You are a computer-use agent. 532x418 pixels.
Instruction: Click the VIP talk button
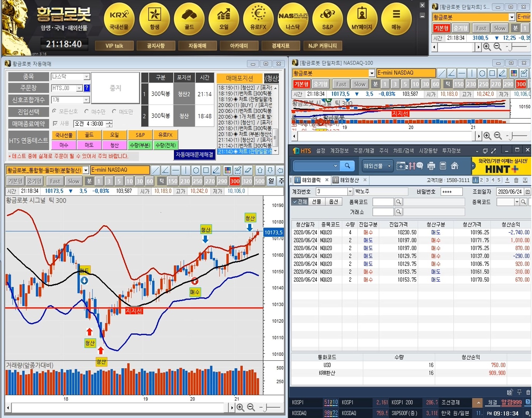tap(114, 46)
